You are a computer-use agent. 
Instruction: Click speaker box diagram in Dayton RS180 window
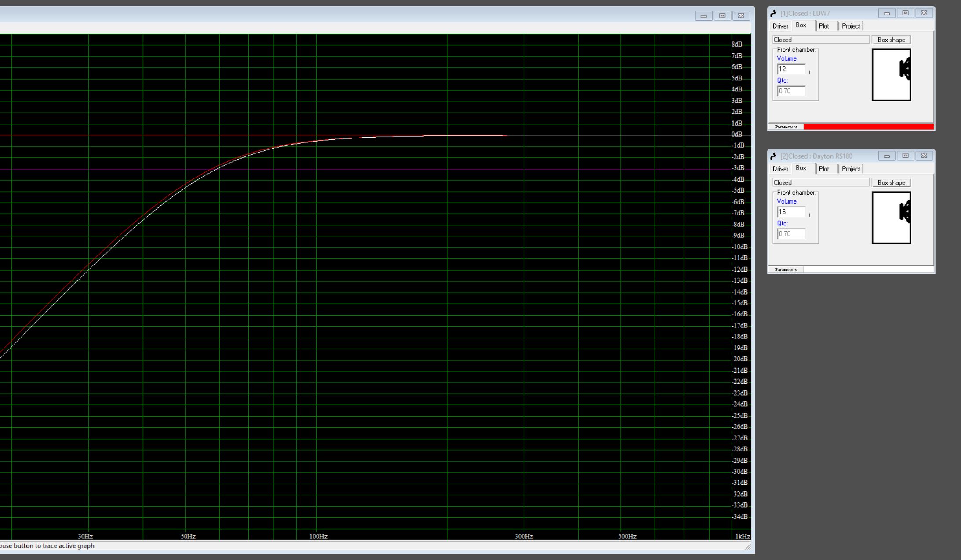click(892, 217)
